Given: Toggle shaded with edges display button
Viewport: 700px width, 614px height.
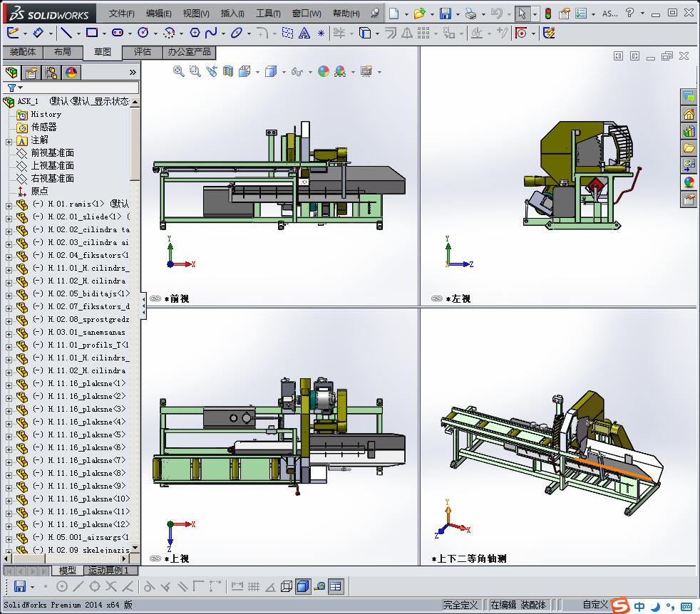Looking at the screenshot, I should click(303, 586).
